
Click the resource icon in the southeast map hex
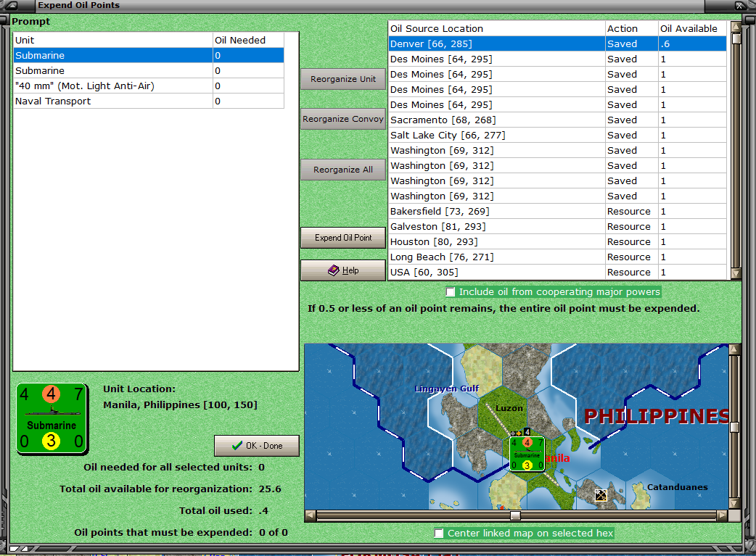click(x=600, y=496)
